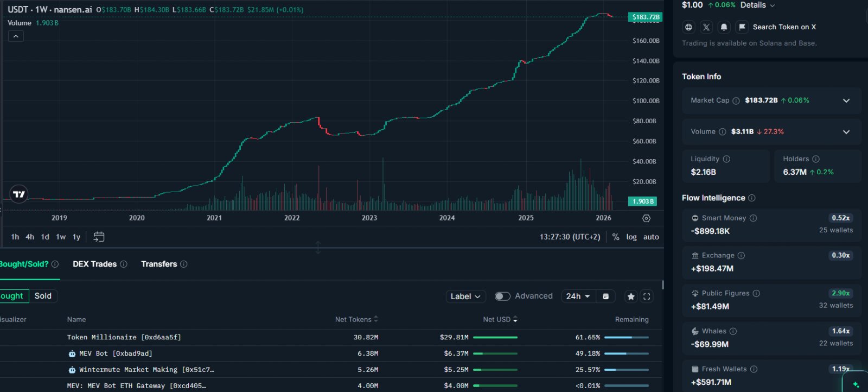Open the 24h timeframe dropdown
This screenshot has width=868, height=392.
coord(578,296)
